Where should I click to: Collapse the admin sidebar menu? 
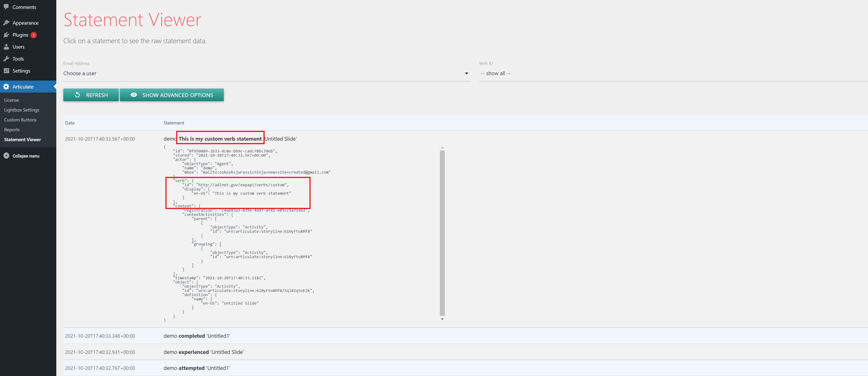click(x=26, y=156)
